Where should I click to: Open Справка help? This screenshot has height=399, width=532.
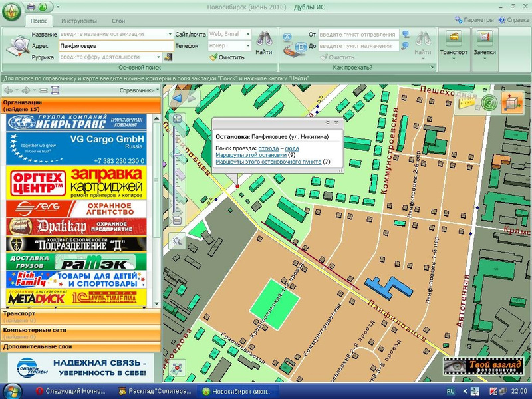pyautogui.click(x=514, y=20)
